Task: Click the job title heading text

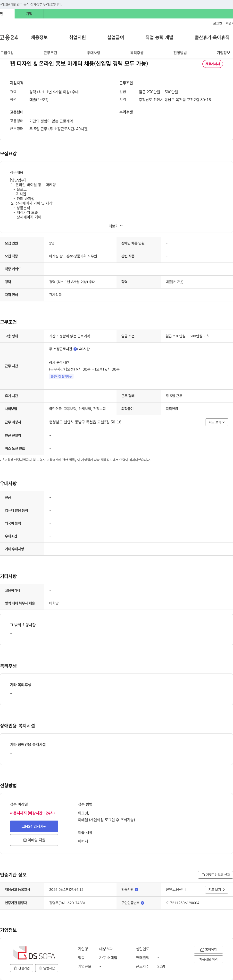Action: pos(79,63)
